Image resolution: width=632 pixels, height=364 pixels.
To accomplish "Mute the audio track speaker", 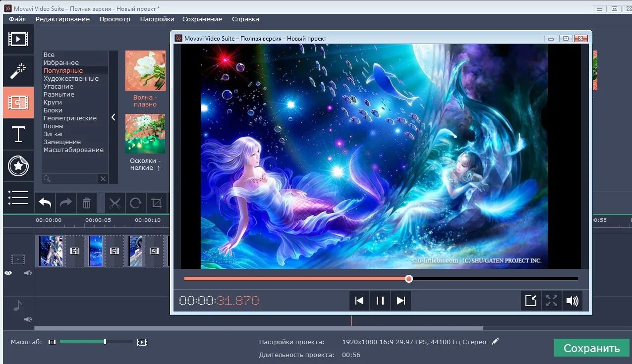I will click(x=28, y=319).
